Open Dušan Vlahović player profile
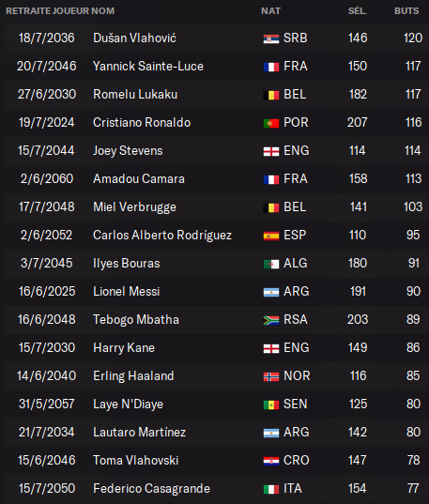Viewport: 429px width, 504px height. click(134, 38)
